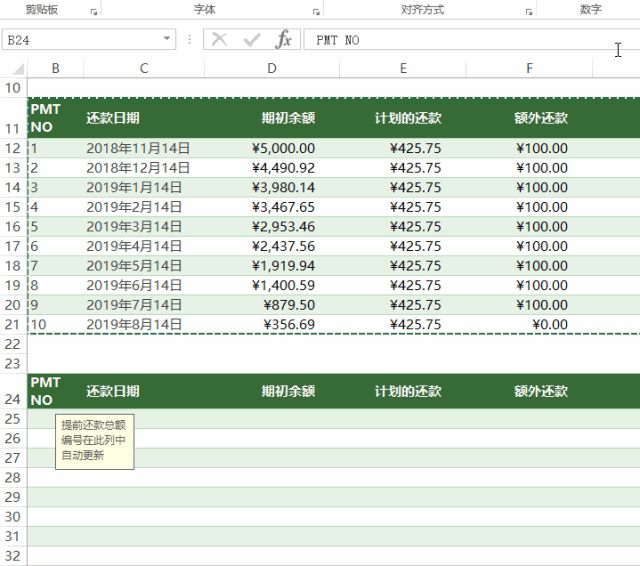Click the confirm checkmark in formula bar

[252, 40]
